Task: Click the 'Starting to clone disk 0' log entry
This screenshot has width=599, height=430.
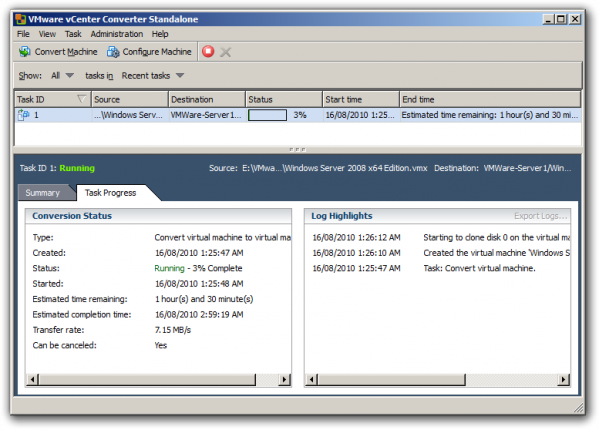Action: pyautogui.click(x=496, y=238)
